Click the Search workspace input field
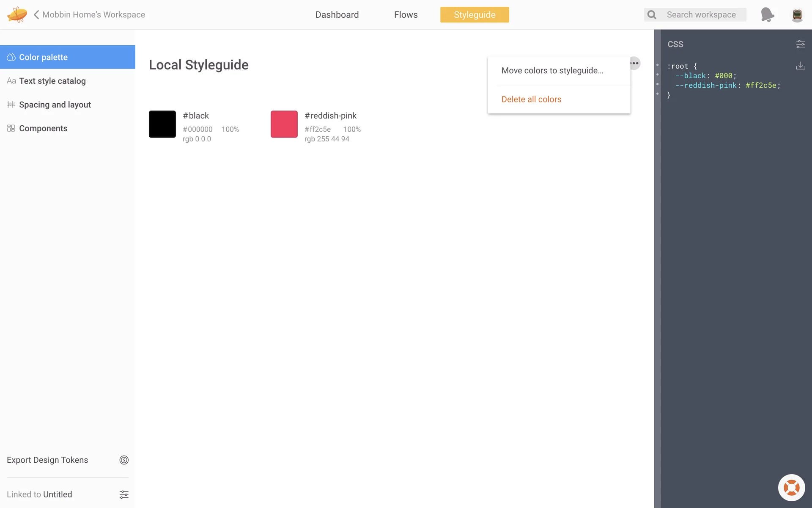Image resolution: width=812 pixels, height=508 pixels. click(701, 15)
